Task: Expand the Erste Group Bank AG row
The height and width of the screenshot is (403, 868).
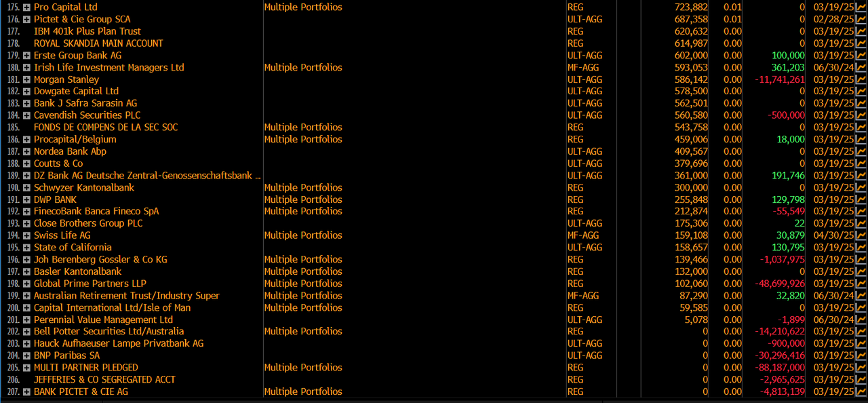Action: pos(26,56)
